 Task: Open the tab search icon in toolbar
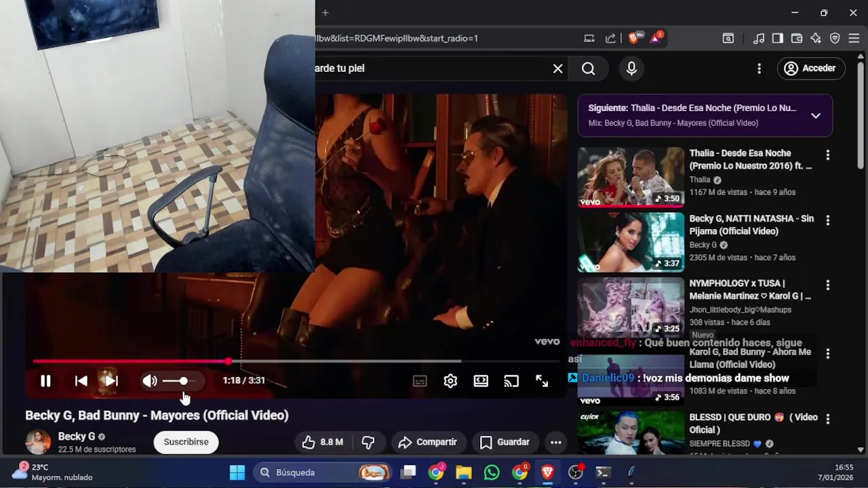[728, 39]
